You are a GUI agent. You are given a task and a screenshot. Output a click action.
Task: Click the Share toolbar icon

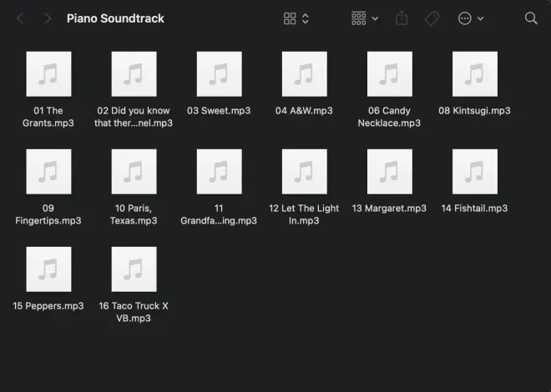pyautogui.click(x=402, y=18)
